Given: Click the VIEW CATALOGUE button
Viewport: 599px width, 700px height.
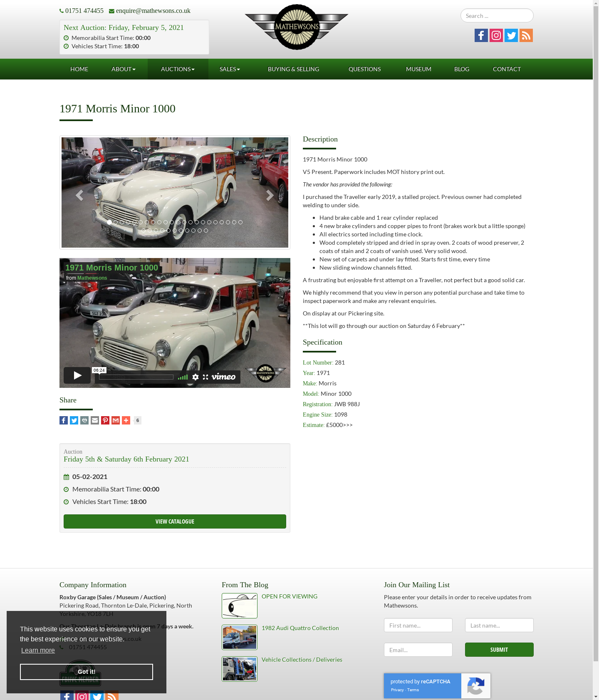Looking at the screenshot, I should (x=175, y=521).
